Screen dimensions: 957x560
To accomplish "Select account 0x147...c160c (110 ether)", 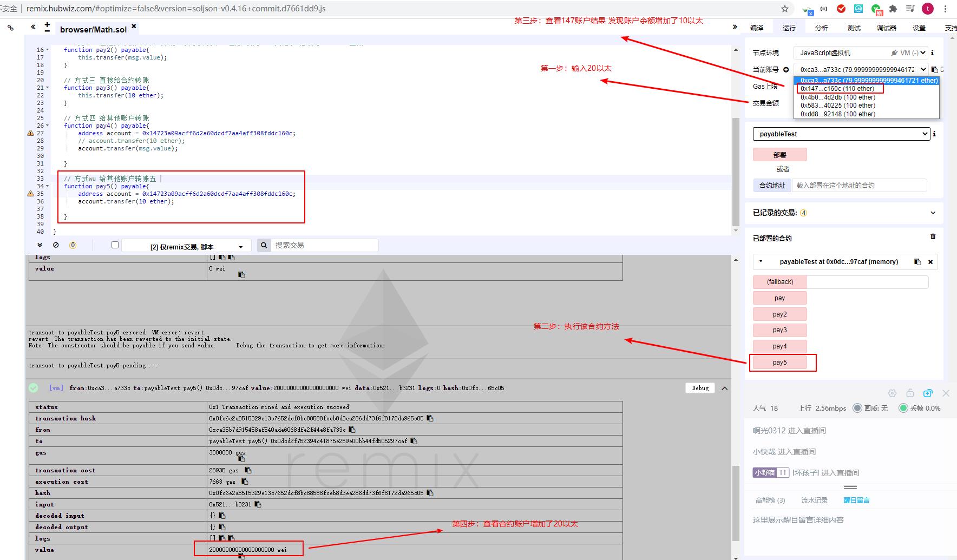I will [837, 89].
